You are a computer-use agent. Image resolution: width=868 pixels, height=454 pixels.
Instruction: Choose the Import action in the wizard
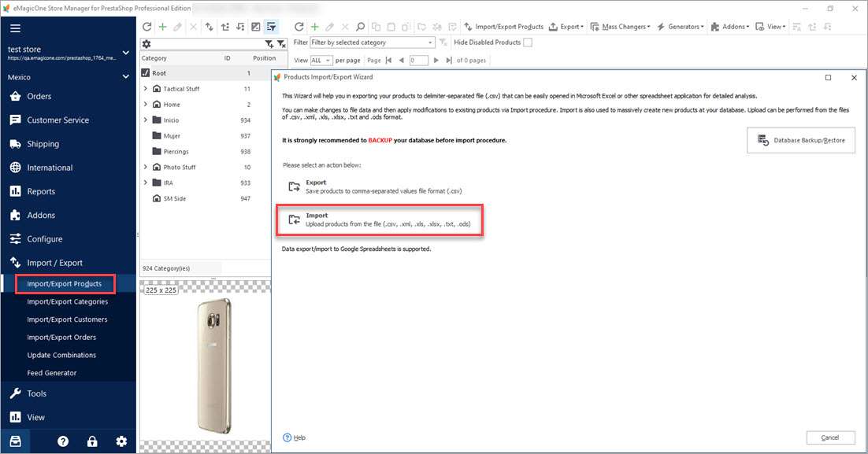click(379, 220)
